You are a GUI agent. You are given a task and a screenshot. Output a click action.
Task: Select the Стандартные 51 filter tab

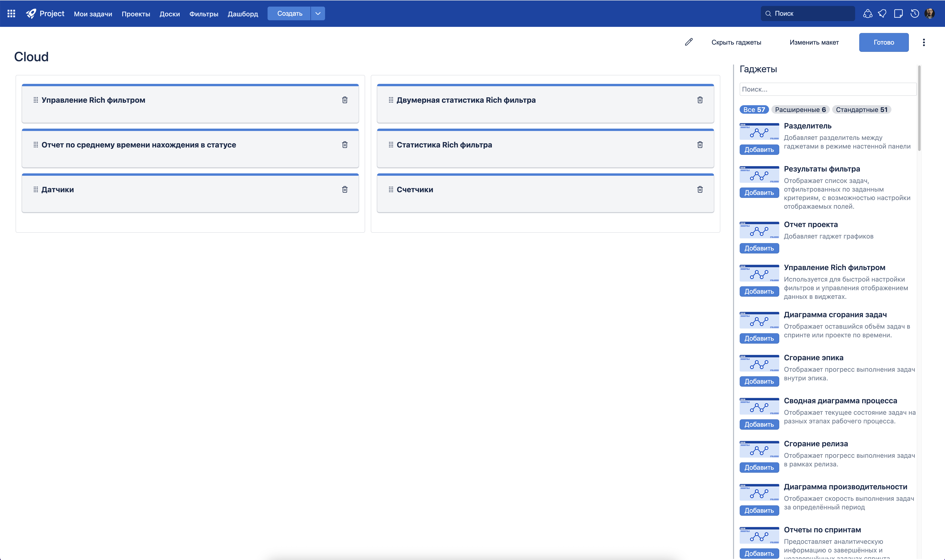point(862,109)
